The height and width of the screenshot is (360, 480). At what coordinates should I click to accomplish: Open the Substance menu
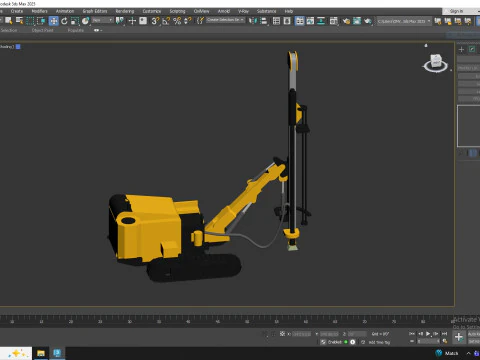[x=266, y=11]
